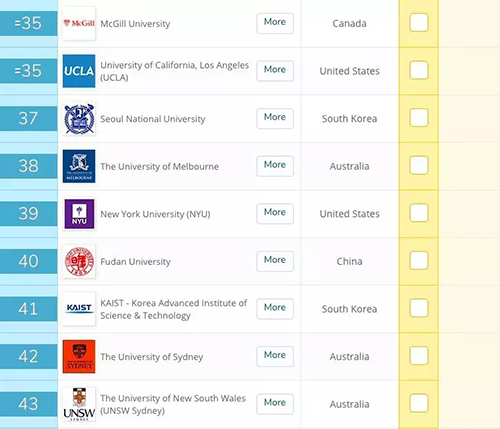Click the UNSW Sydney logo

(x=79, y=404)
